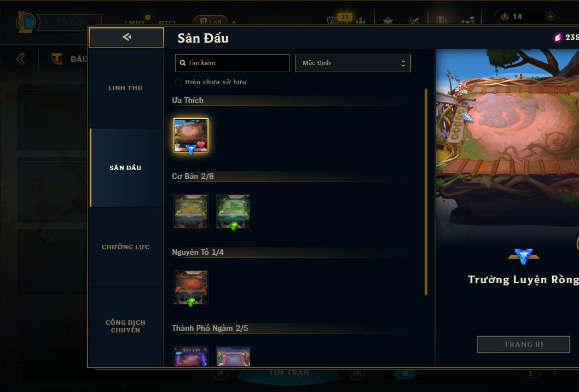Click the plus icon next to currency 14
This screenshot has width=579, height=392.
click(x=550, y=16)
